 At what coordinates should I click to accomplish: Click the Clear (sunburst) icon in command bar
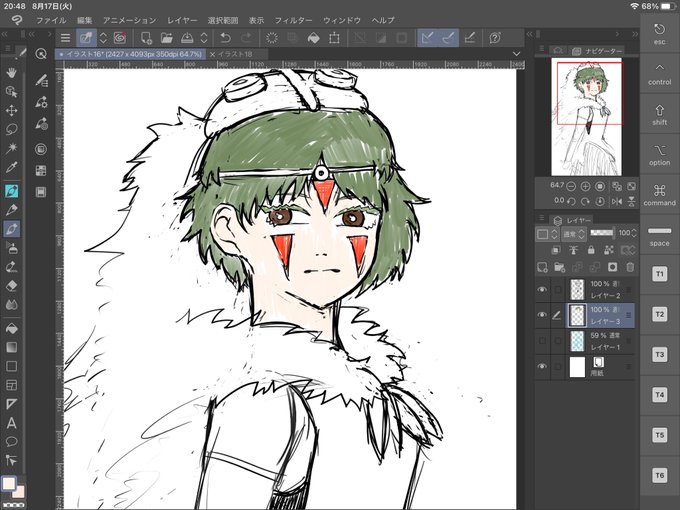271,38
